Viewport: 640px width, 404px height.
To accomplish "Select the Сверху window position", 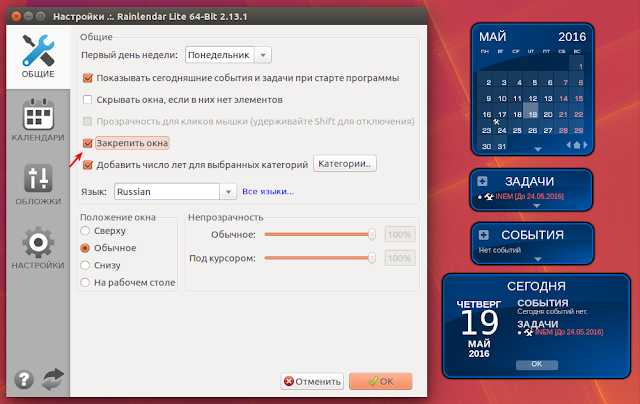I will tap(85, 231).
